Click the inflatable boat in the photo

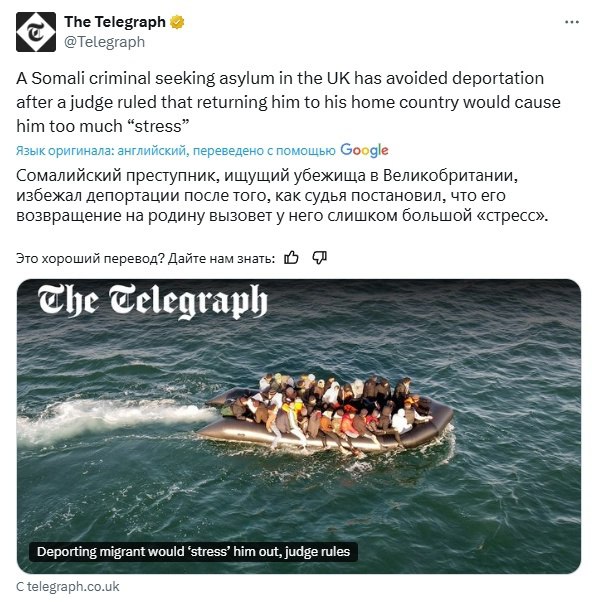[x=325, y=417]
